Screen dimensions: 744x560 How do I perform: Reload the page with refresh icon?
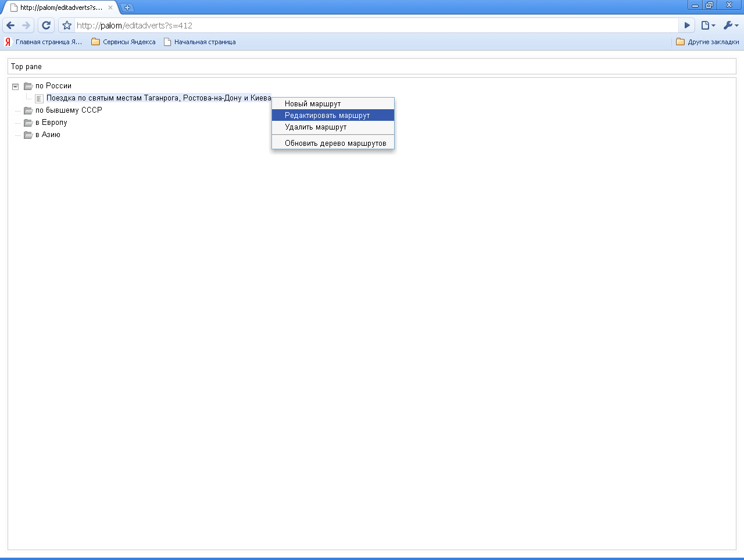point(46,26)
